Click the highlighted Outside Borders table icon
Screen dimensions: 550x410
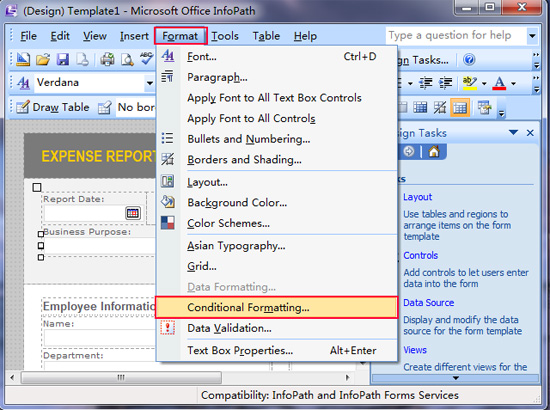tap(460, 107)
